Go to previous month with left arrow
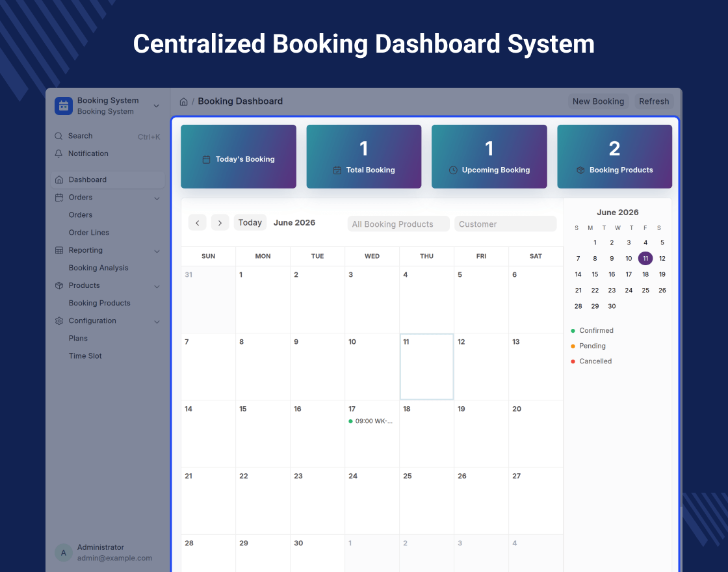The width and height of the screenshot is (728, 572). pos(198,223)
